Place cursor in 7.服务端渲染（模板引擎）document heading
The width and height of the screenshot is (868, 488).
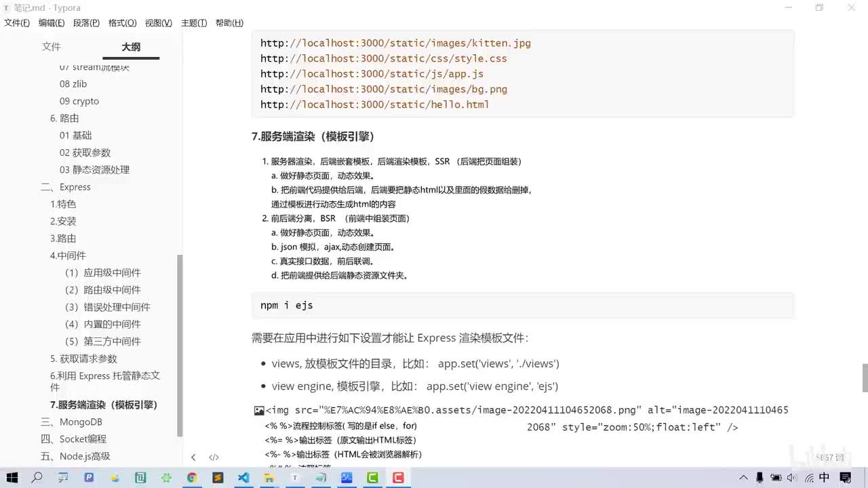tap(313, 136)
